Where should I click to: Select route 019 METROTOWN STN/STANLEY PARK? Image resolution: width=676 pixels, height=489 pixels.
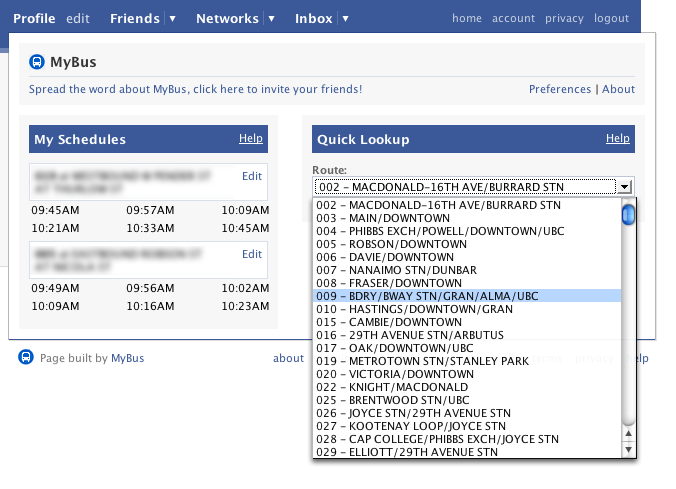tap(467, 360)
